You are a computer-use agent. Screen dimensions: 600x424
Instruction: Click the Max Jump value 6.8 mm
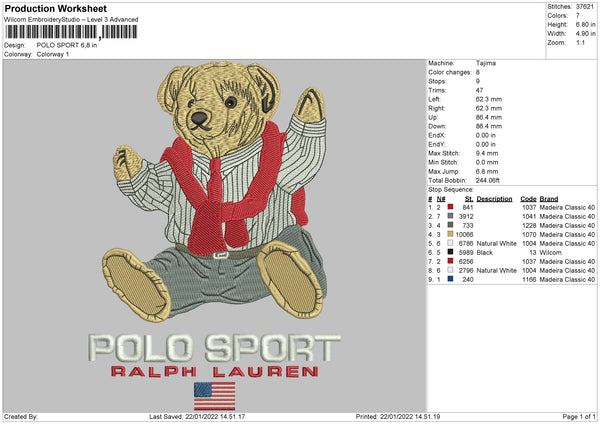487,171
